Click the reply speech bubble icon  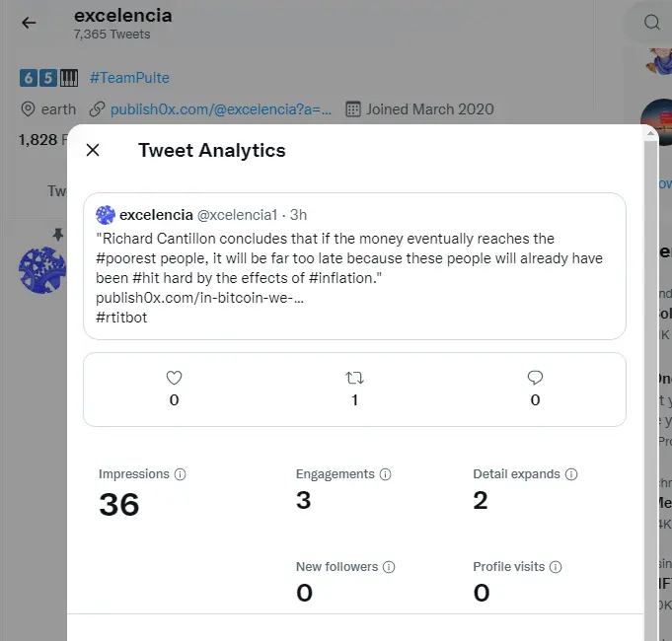click(535, 378)
